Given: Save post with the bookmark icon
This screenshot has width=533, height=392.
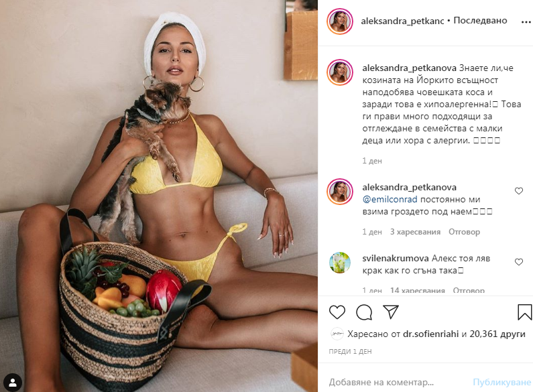Looking at the screenshot, I should pyautogui.click(x=524, y=312).
